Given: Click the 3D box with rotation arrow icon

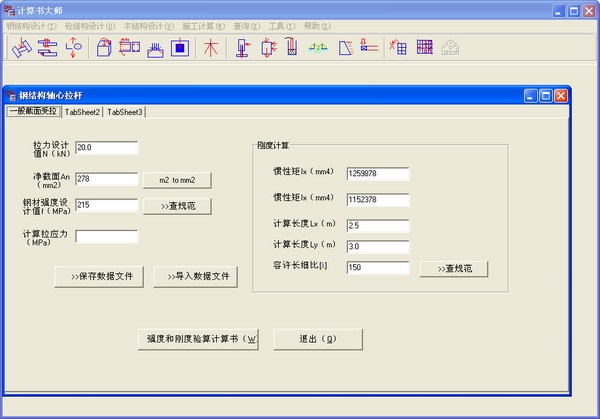Looking at the screenshot, I should [x=104, y=47].
